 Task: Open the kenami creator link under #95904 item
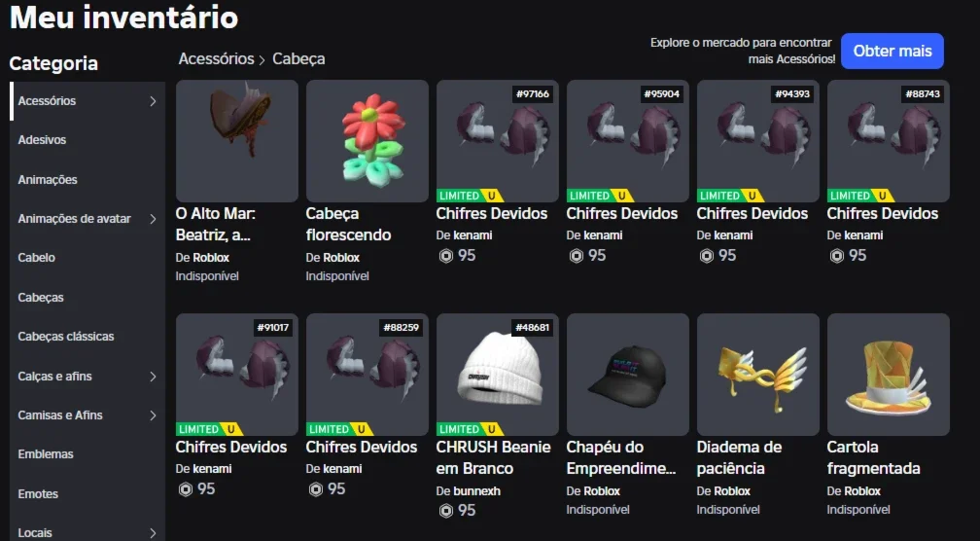click(x=603, y=235)
